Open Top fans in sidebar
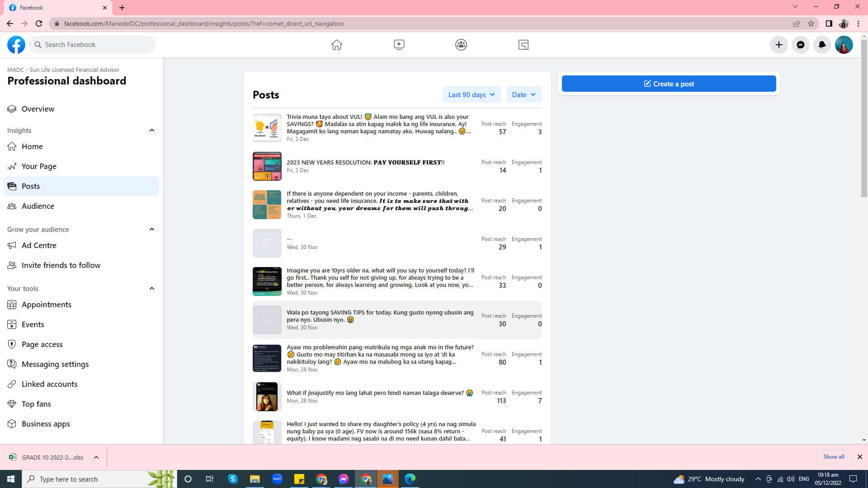The image size is (868, 488). pyautogui.click(x=36, y=404)
